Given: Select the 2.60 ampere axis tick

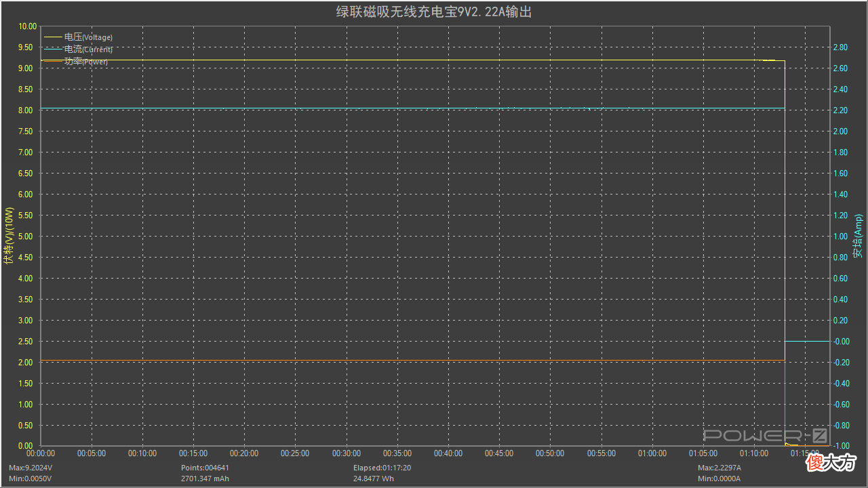Looking at the screenshot, I should (x=840, y=68).
